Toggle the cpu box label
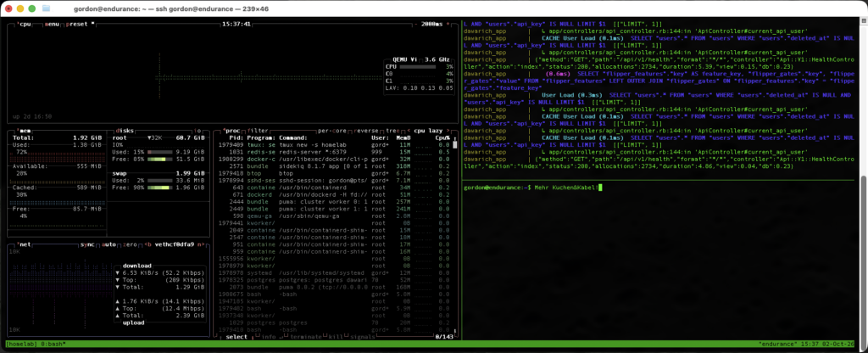Screen dimensions: 868x353 click(x=25, y=25)
